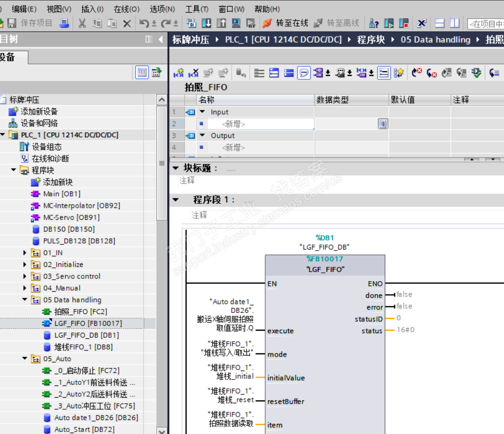Click the paste icon in toolbar
The height and width of the screenshot is (434, 504).
(112, 23)
